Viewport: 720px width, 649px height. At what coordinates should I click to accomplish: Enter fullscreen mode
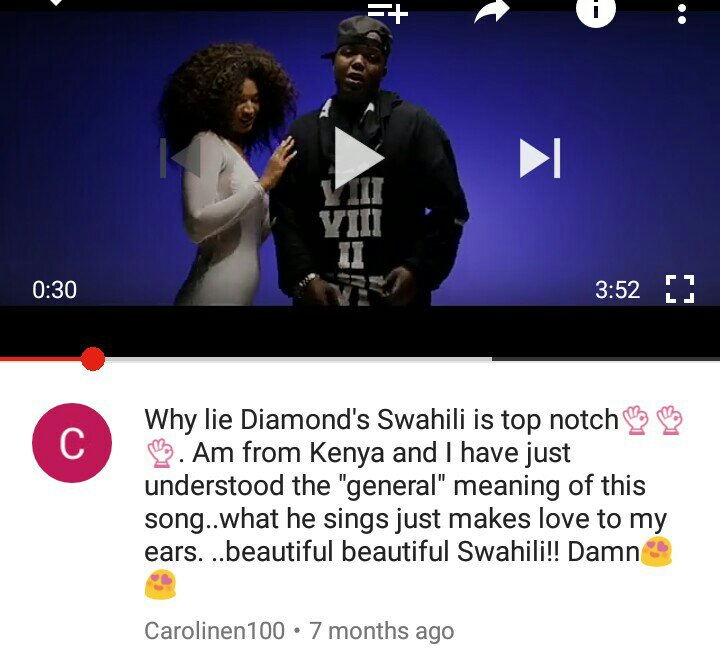[x=680, y=289]
